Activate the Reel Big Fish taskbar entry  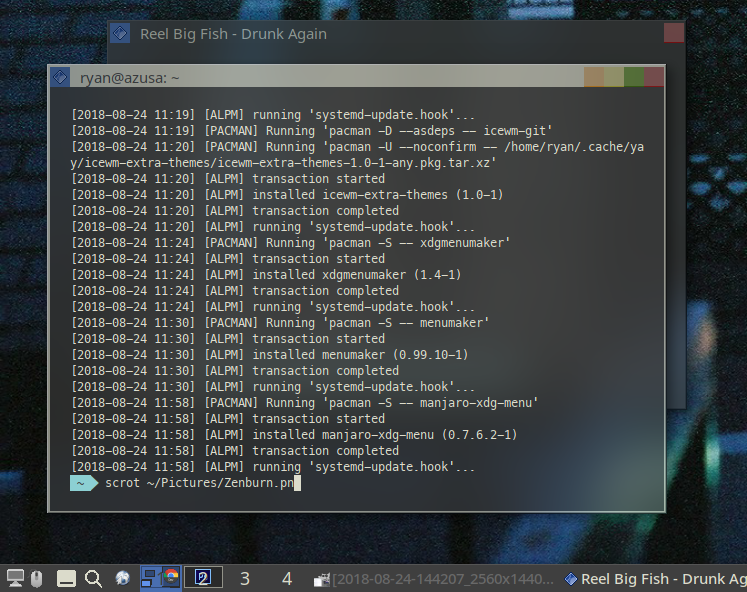tap(655, 579)
